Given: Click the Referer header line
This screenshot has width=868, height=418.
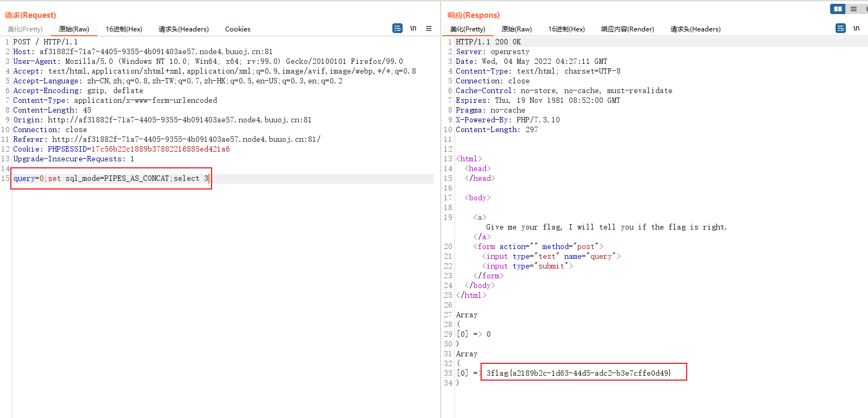Looking at the screenshot, I should (x=167, y=139).
